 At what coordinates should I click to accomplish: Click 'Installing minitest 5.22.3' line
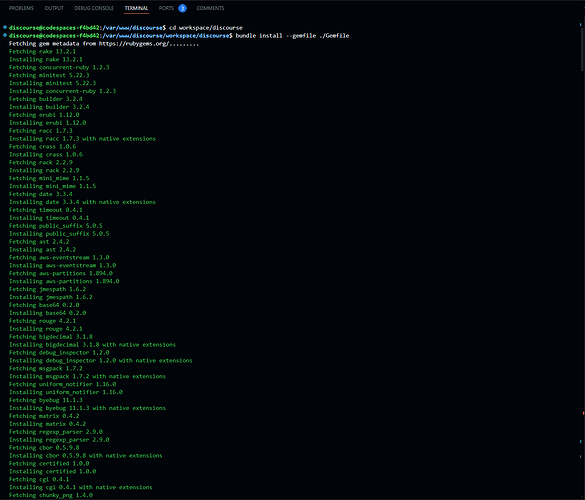(52, 83)
